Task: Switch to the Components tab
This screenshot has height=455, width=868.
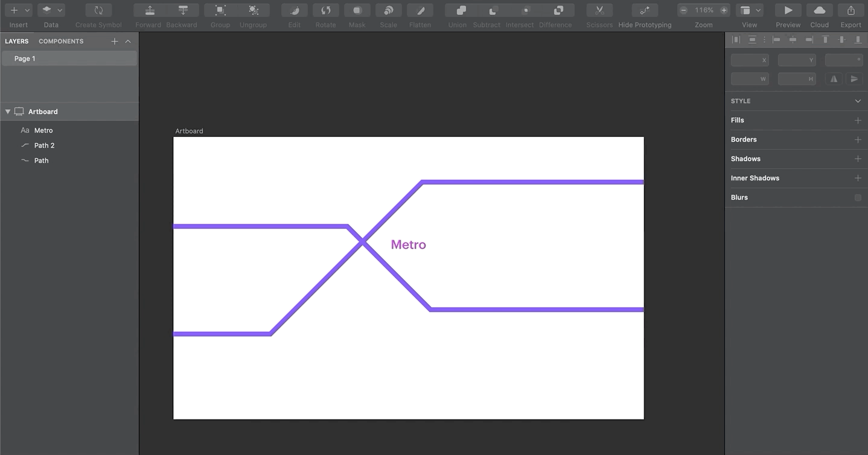Action: 60,41
